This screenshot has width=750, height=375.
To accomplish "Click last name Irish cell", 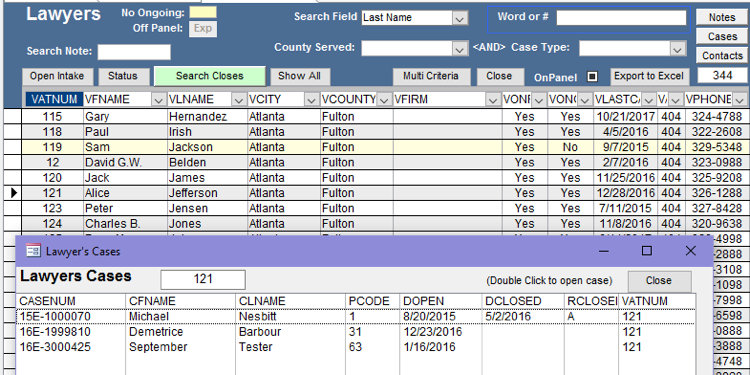I will point(207,132).
